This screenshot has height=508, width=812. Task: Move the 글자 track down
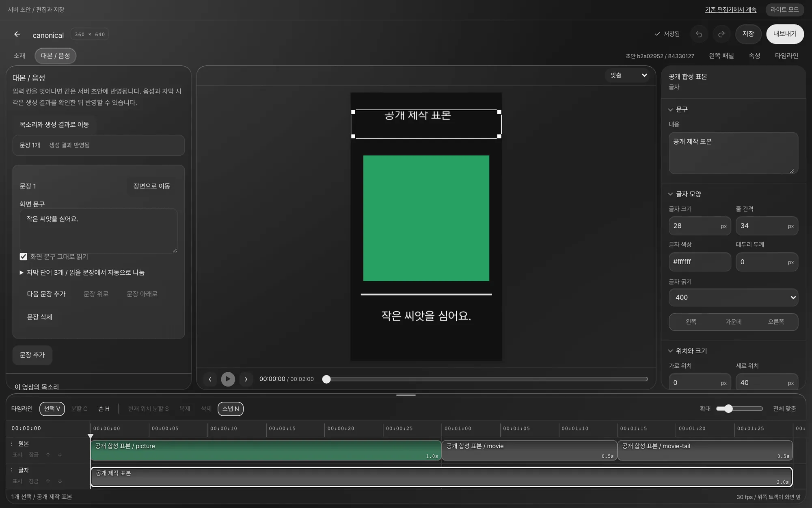[60, 481]
